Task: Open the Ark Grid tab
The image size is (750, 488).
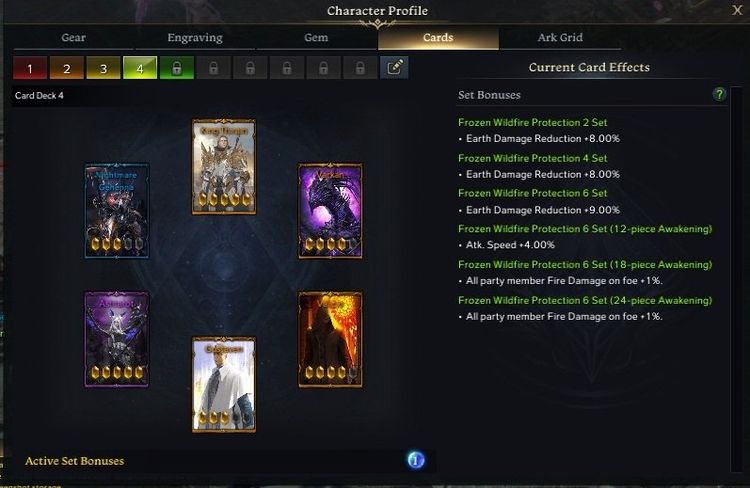Action: tap(560, 38)
